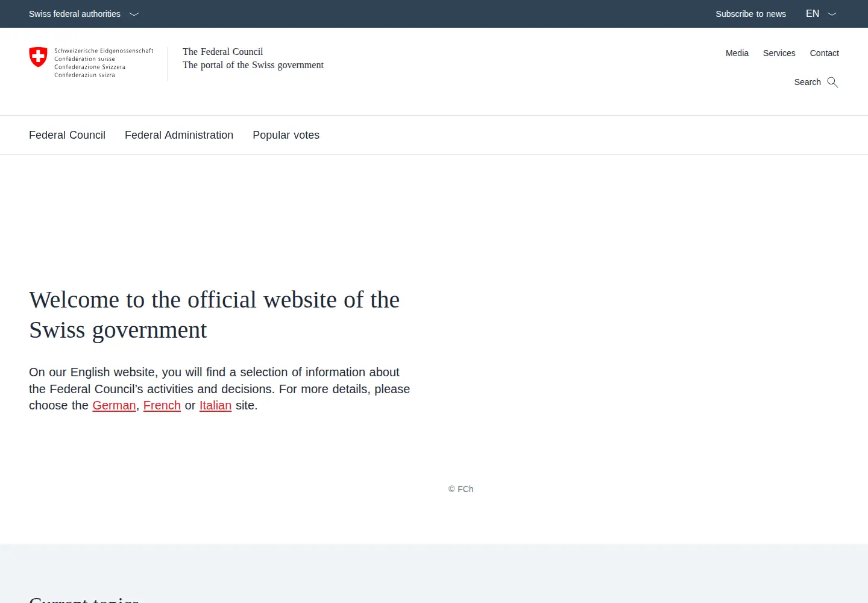Click 'The portal of the Swiss government' subtitle
The image size is (868, 603).
coord(253,65)
